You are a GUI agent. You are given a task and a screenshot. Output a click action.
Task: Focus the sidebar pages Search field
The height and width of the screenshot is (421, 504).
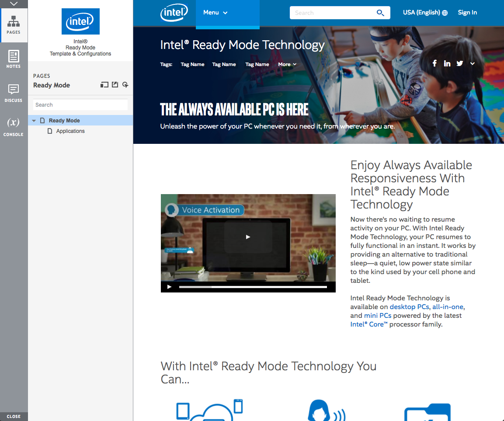tap(80, 105)
